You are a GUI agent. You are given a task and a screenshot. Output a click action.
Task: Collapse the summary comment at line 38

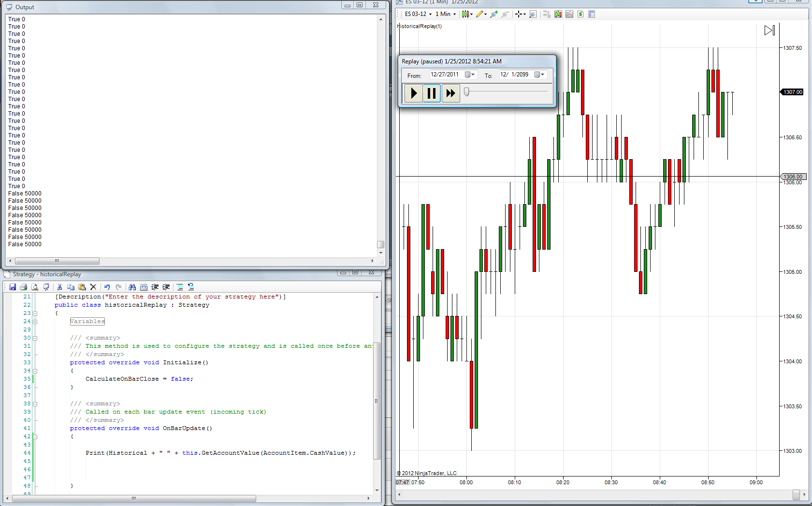(35, 404)
